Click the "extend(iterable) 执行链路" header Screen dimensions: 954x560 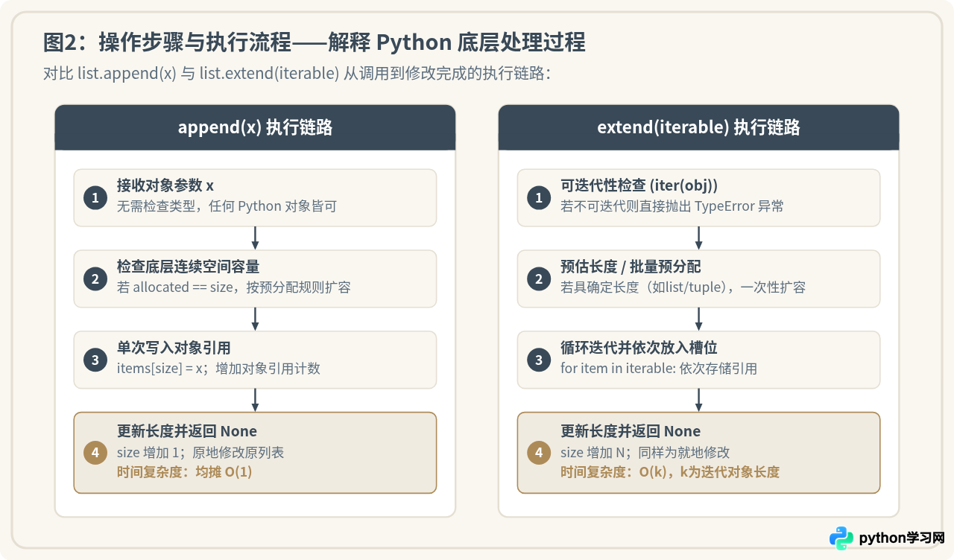pos(698,127)
